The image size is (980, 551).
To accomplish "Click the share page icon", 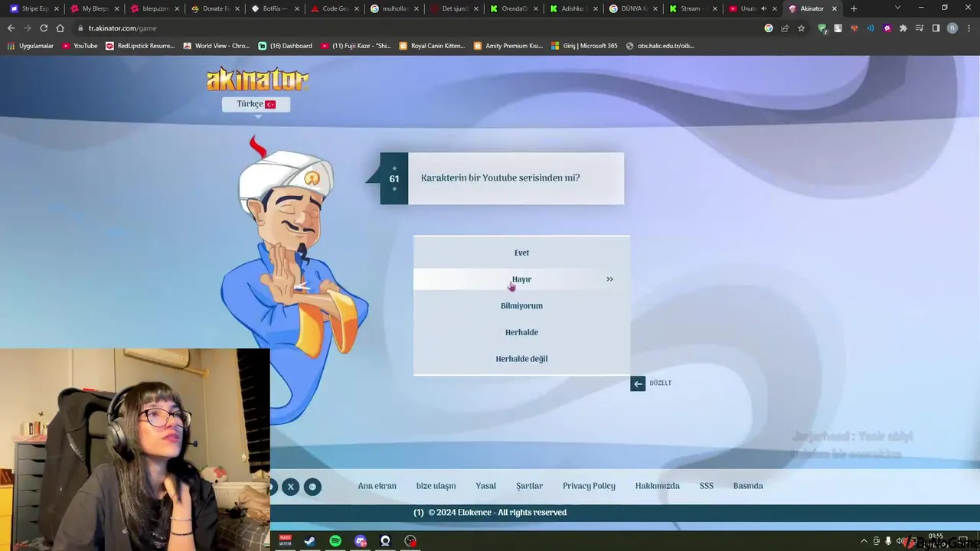I will tap(785, 28).
